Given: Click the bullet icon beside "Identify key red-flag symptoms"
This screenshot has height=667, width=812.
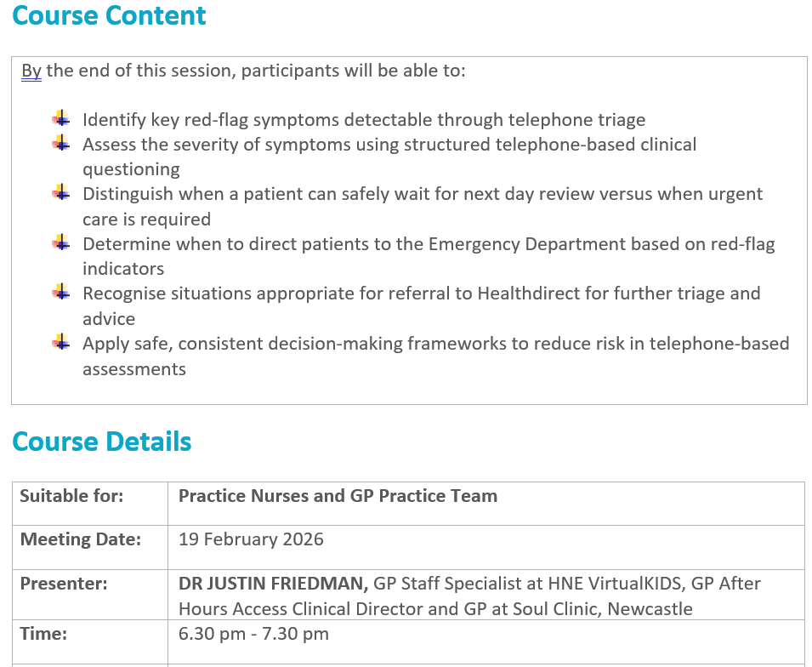Looking at the screenshot, I should click(x=60, y=120).
